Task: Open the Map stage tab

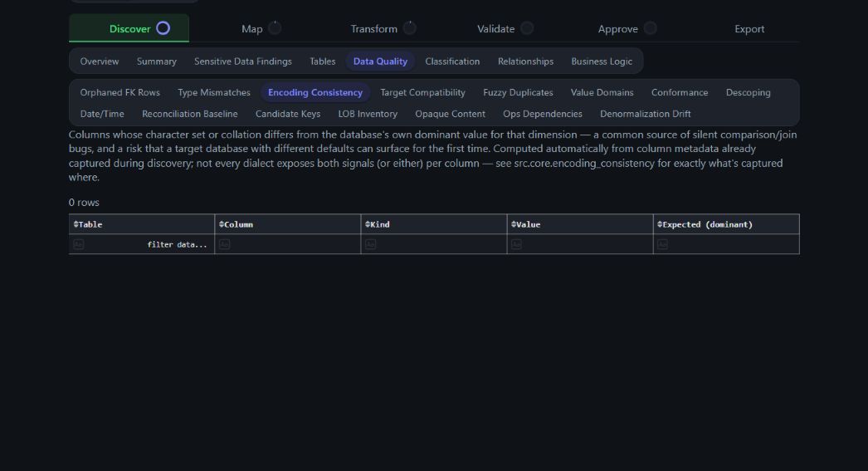Action: (x=252, y=29)
